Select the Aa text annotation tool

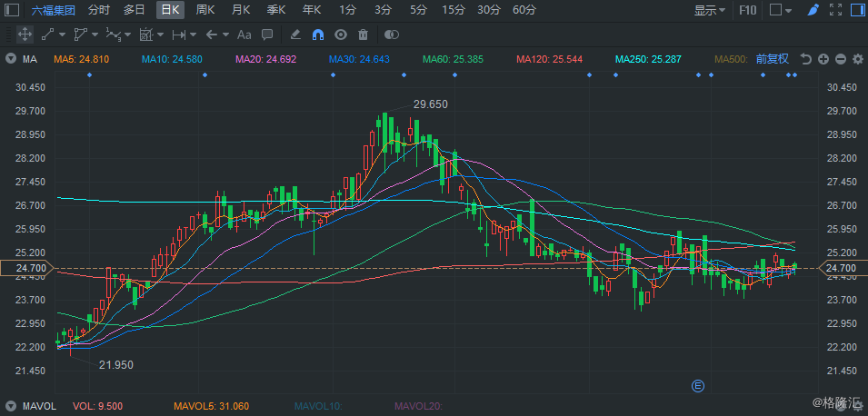coord(244,35)
